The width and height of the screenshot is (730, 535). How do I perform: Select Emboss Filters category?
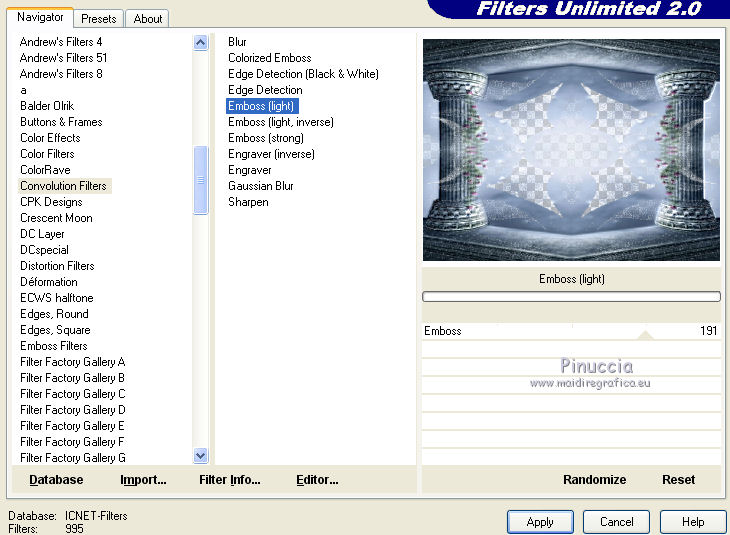54,346
